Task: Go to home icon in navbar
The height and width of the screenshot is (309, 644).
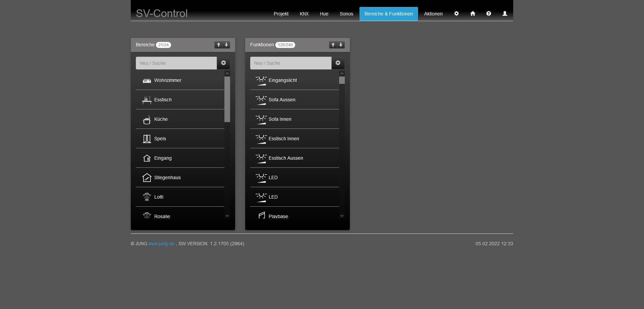Action: point(473,13)
